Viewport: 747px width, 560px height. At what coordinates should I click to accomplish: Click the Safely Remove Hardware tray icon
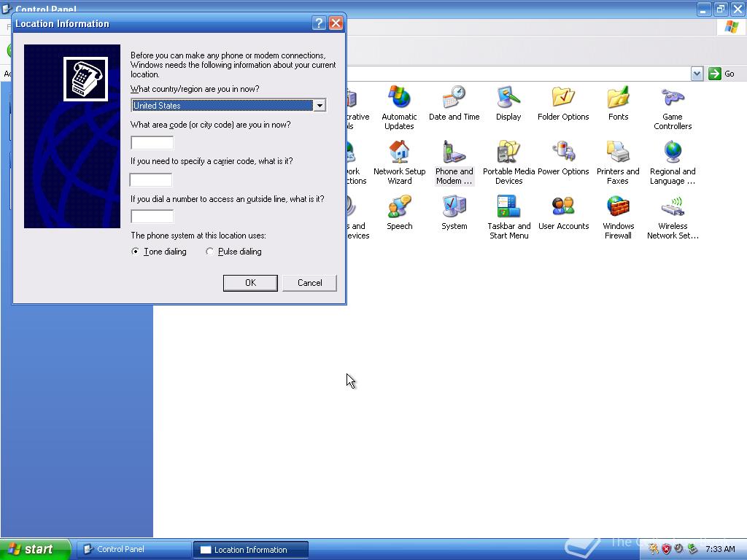(x=692, y=549)
